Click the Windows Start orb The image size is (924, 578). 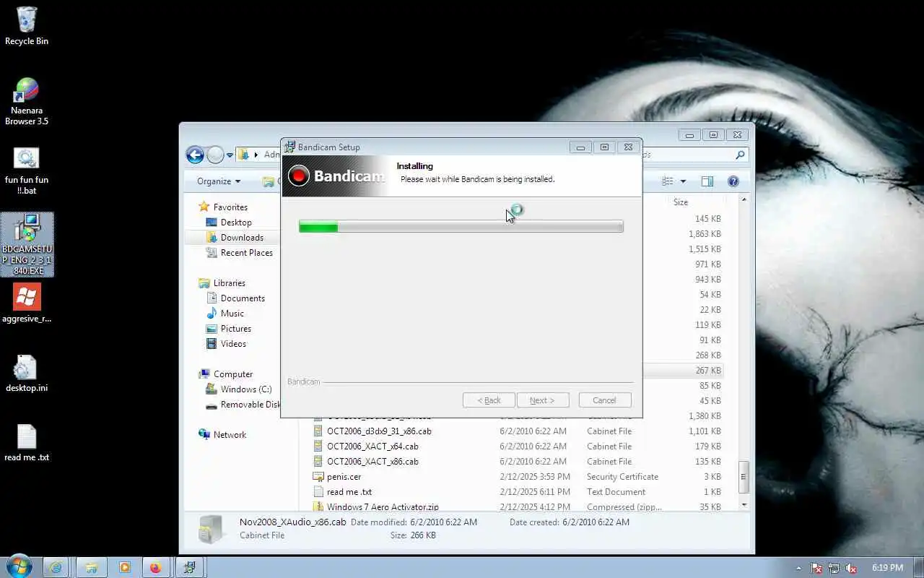point(19,566)
